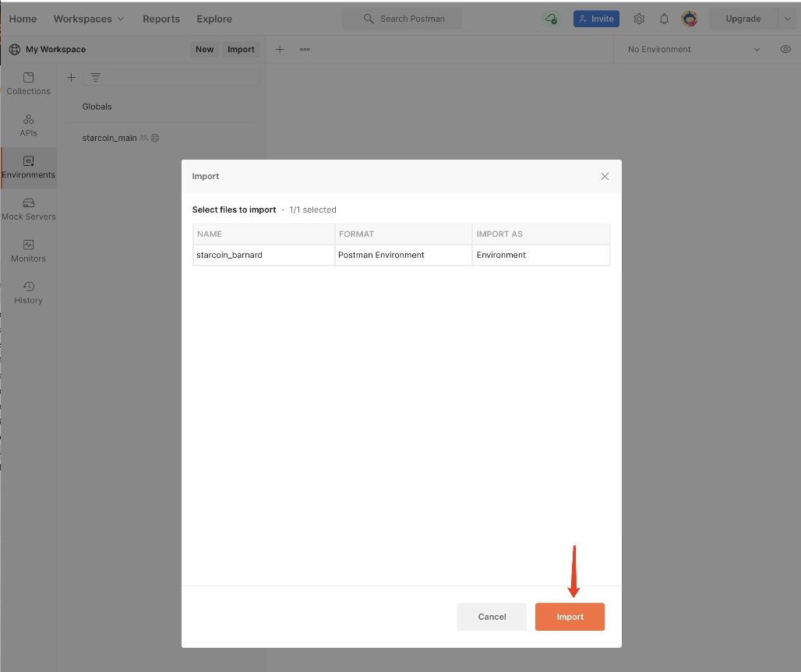Open the Reports page

point(161,19)
